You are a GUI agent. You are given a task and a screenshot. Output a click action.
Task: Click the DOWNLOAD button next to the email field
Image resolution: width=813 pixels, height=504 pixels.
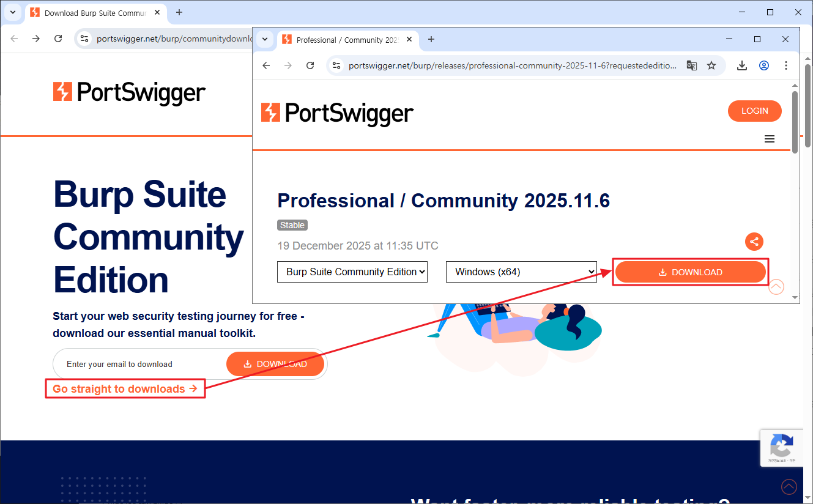(x=275, y=364)
